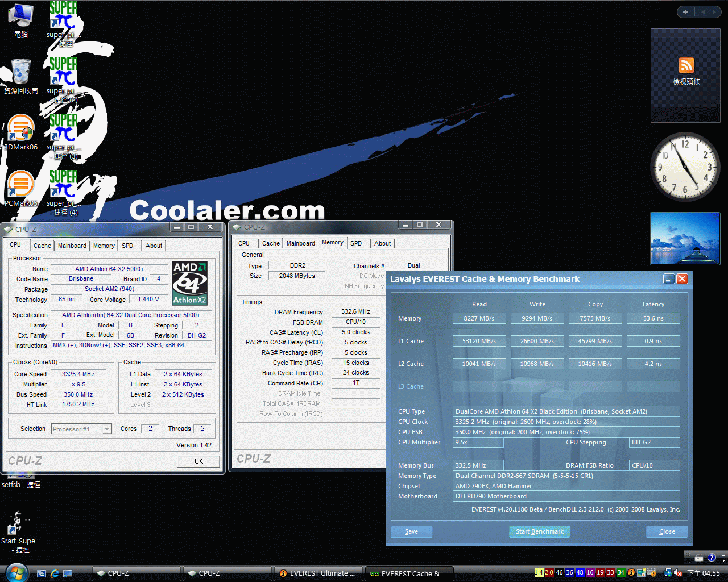This screenshot has height=582, width=728.
Task: Click L1 Cache Read value 53120 MB/s
Action: coord(479,341)
